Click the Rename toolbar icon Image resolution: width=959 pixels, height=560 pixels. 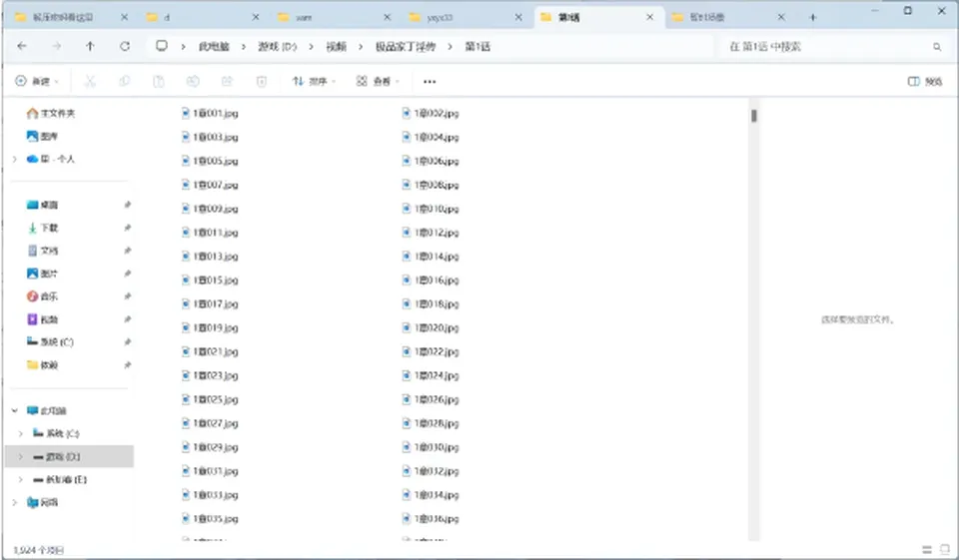(193, 81)
